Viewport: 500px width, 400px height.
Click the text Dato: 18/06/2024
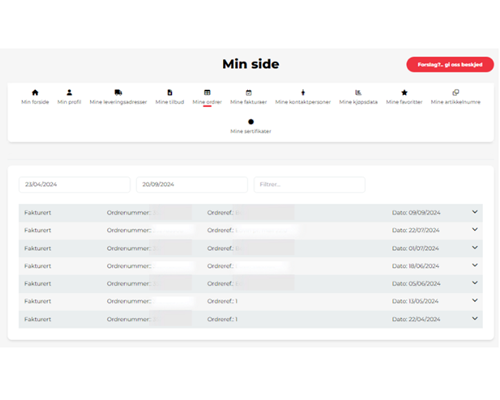coord(415,266)
